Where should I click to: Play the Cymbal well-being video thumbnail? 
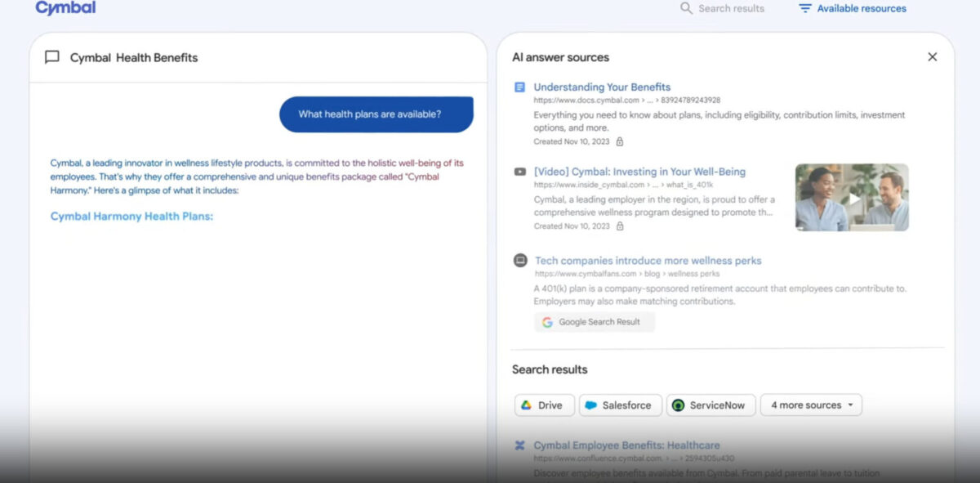pyautogui.click(x=851, y=197)
